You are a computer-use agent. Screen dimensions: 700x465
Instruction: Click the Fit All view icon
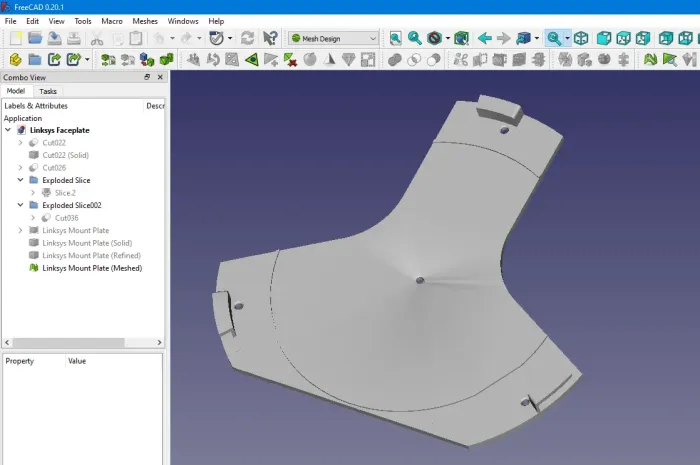point(396,38)
